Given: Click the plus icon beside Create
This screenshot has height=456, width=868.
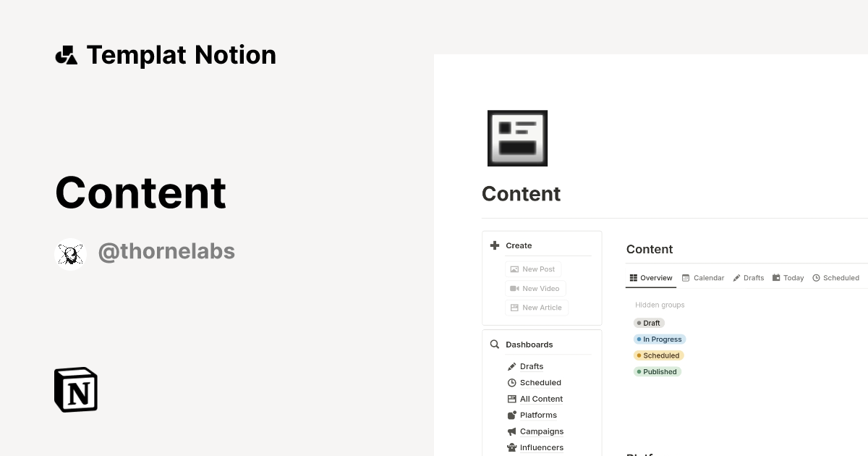Looking at the screenshot, I should tap(495, 245).
